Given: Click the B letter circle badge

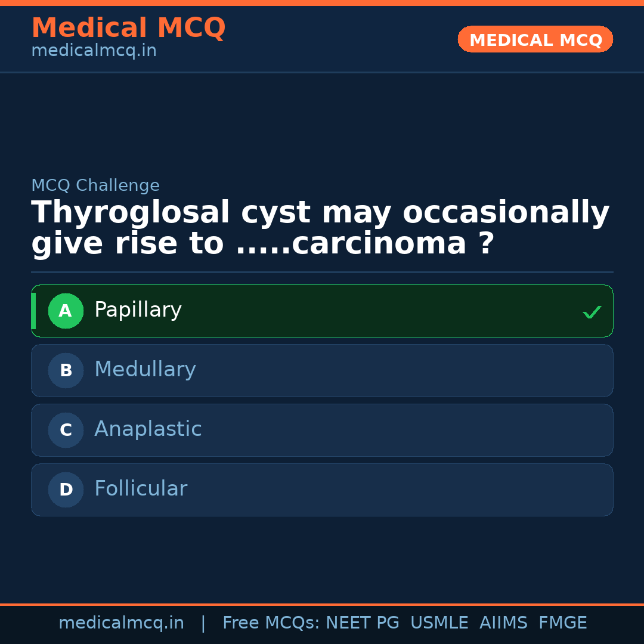Looking at the screenshot, I should click(66, 370).
